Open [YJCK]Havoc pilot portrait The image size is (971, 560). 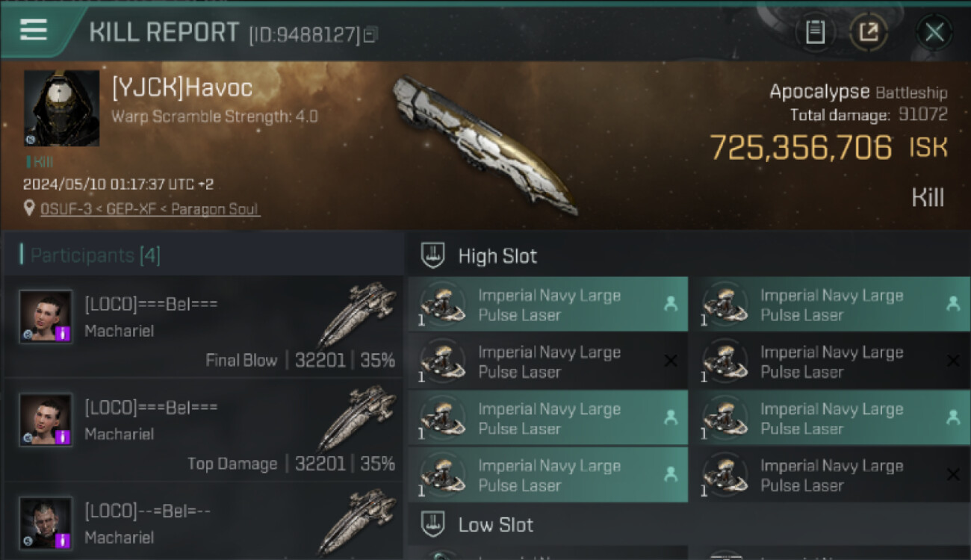[61, 108]
